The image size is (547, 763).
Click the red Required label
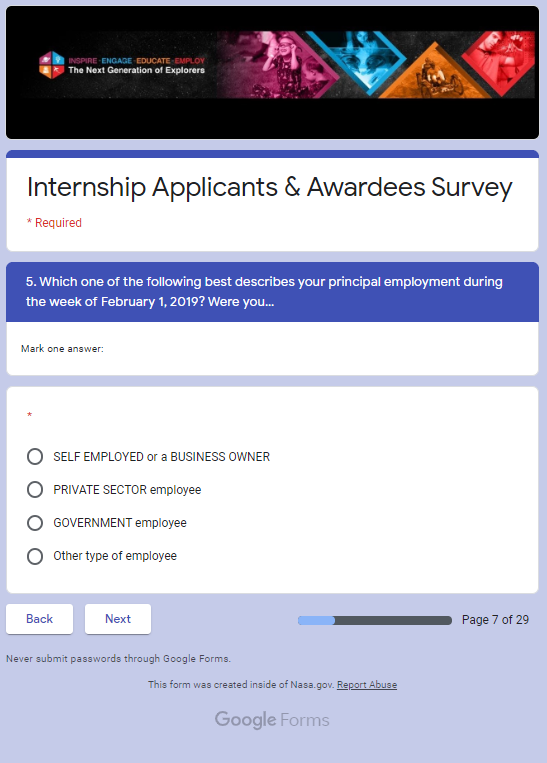click(x=54, y=223)
